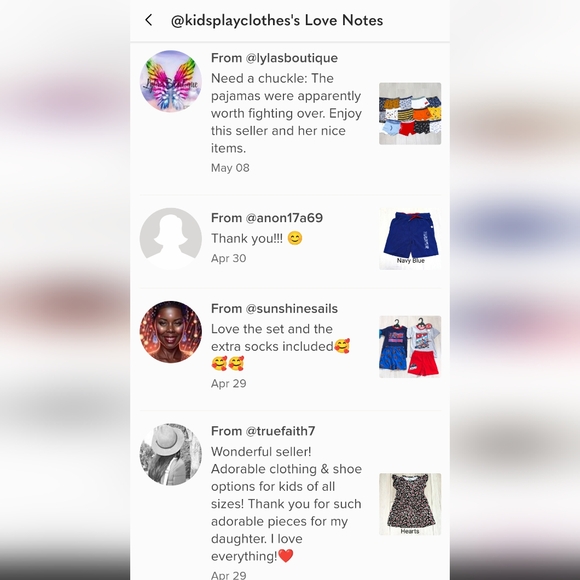Select the 'Wonderful seller!' love note text
Image resolution: width=580 pixels, height=580 pixels.
click(286, 504)
